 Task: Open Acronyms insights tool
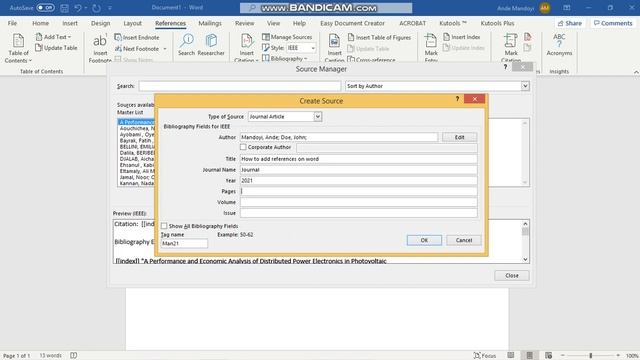tap(559, 45)
